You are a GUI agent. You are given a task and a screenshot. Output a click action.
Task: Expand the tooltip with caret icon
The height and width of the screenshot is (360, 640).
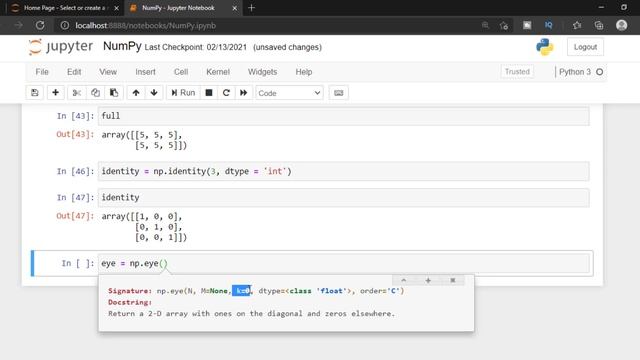pyautogui.click(x=404, y=280)
